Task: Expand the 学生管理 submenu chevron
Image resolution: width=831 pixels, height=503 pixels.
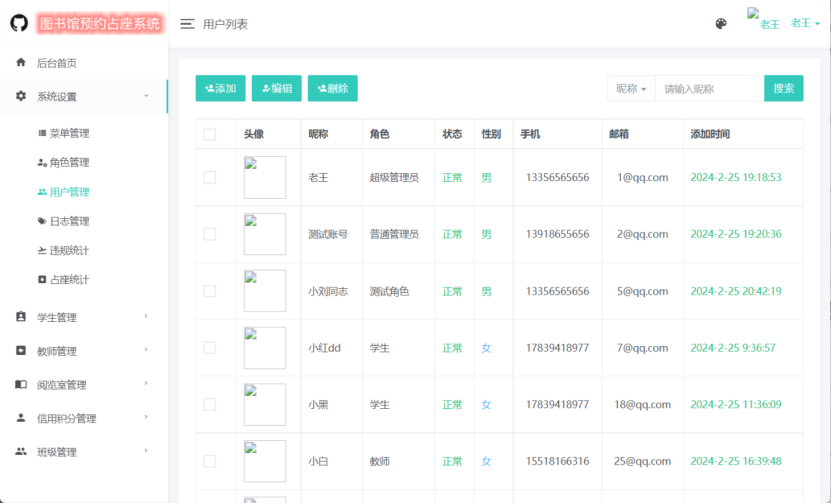Action: coord(146,316)
